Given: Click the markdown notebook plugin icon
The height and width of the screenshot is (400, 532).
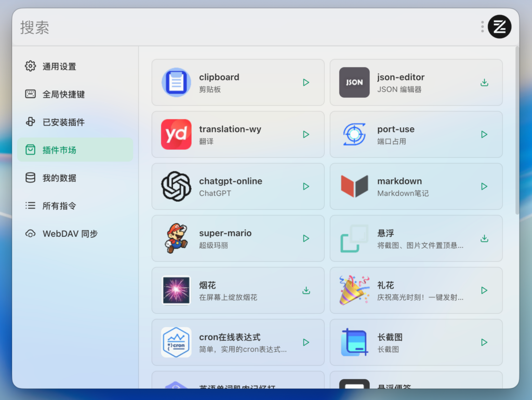Looking at the screenshot, I should pos(354,186).
